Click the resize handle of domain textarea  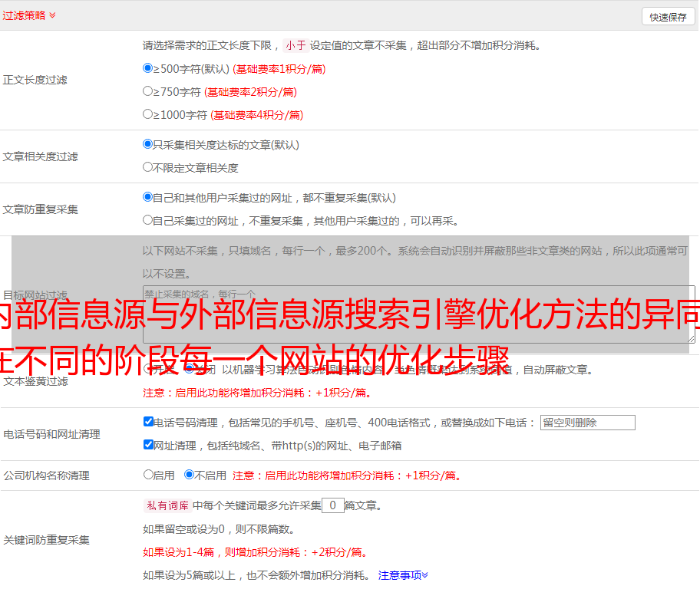[x=691, y=339]
